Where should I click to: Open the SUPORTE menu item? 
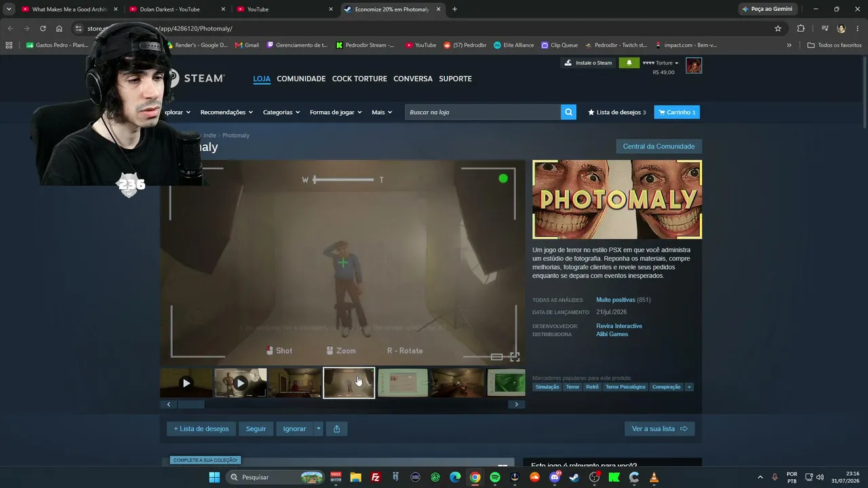455,79
